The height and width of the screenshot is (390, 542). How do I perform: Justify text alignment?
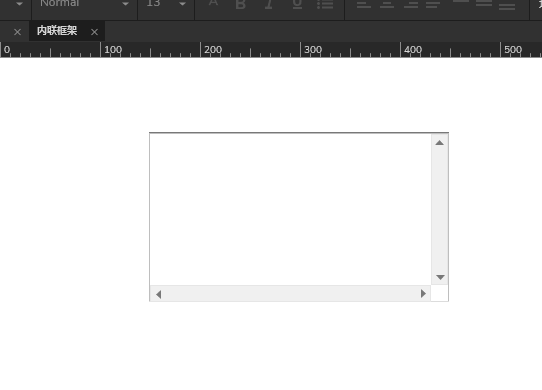pyautogui.click(x=433, y=4)
